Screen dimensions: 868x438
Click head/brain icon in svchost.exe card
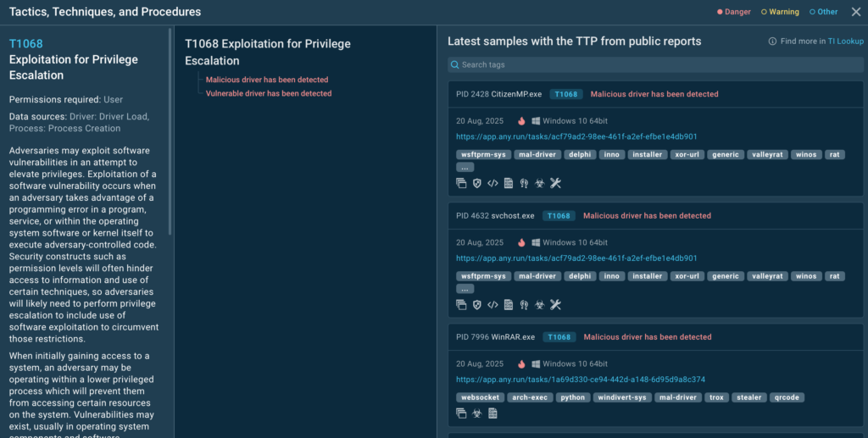(524, 305)
